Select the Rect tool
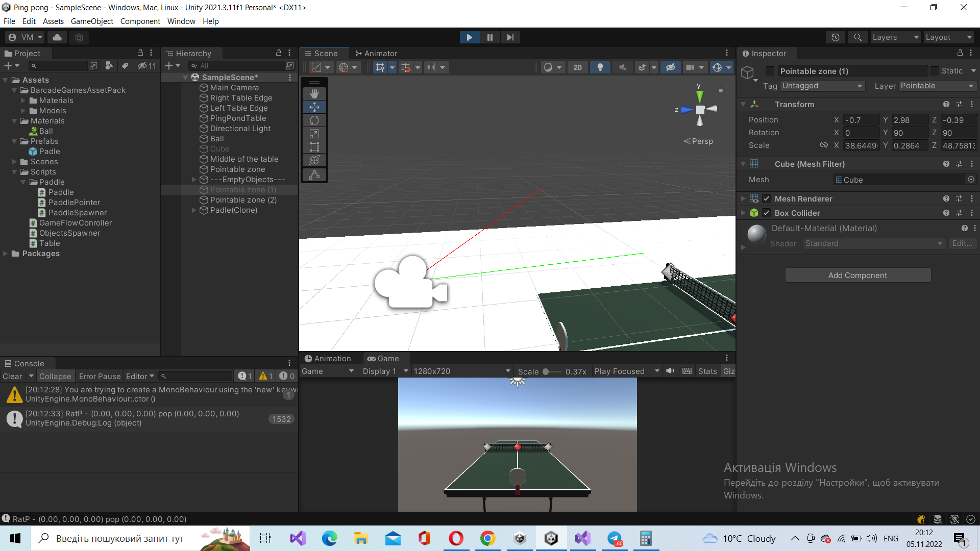 click(x=314, y=146)
